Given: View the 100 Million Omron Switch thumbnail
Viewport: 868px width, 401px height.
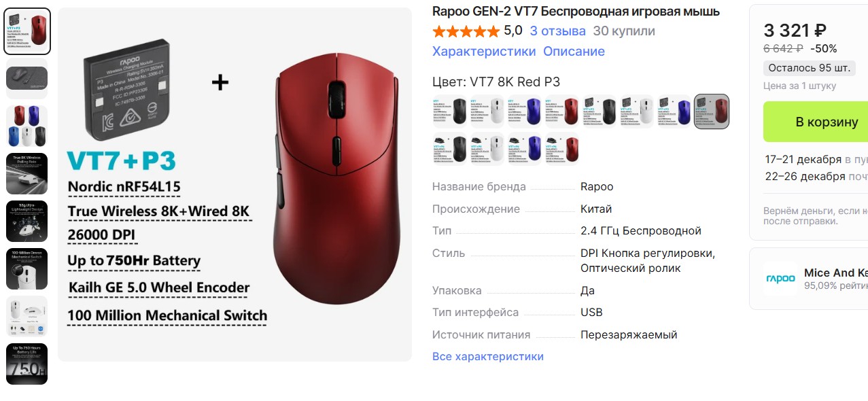Looking at the screenshot, I should pyautogui.click(x=27, y=268).
